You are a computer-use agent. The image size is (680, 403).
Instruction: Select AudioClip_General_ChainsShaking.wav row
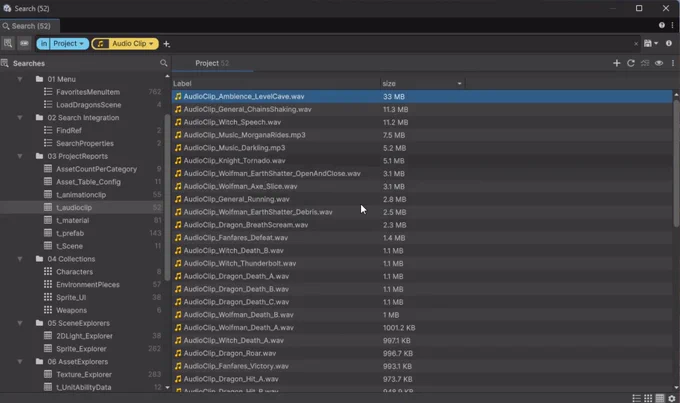pyautogui.click(x=422, y=109)
